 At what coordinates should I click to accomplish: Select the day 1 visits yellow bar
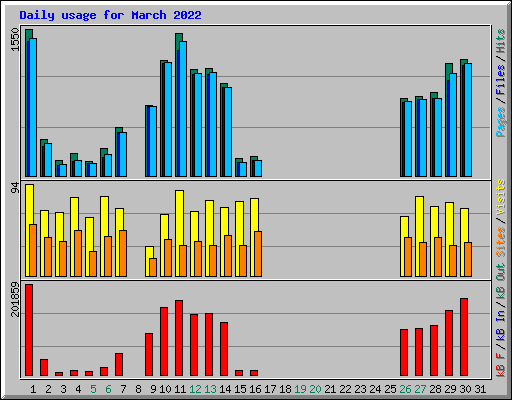click(28, 230)
